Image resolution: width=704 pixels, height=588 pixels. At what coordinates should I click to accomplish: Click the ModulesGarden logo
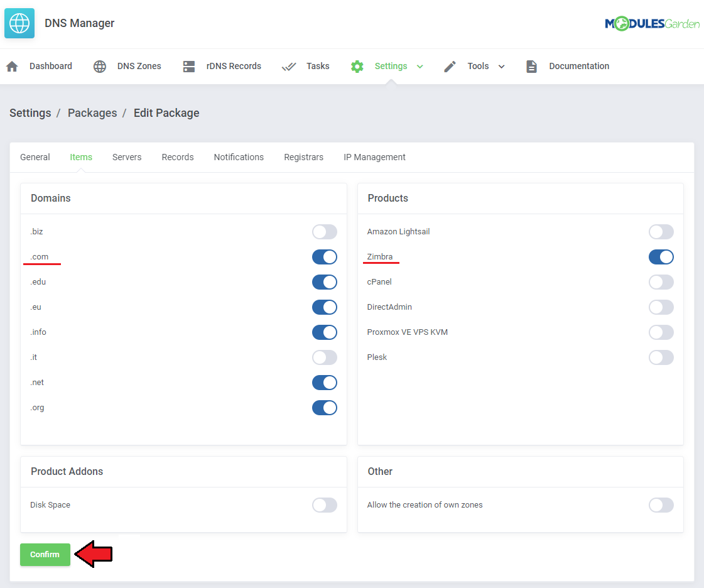coord(652,23)
